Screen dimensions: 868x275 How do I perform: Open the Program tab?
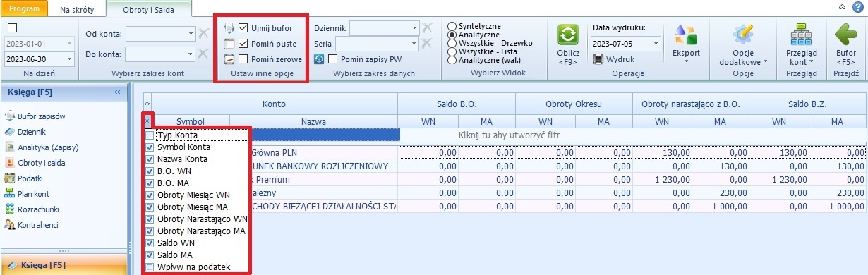tap(24, 8)
